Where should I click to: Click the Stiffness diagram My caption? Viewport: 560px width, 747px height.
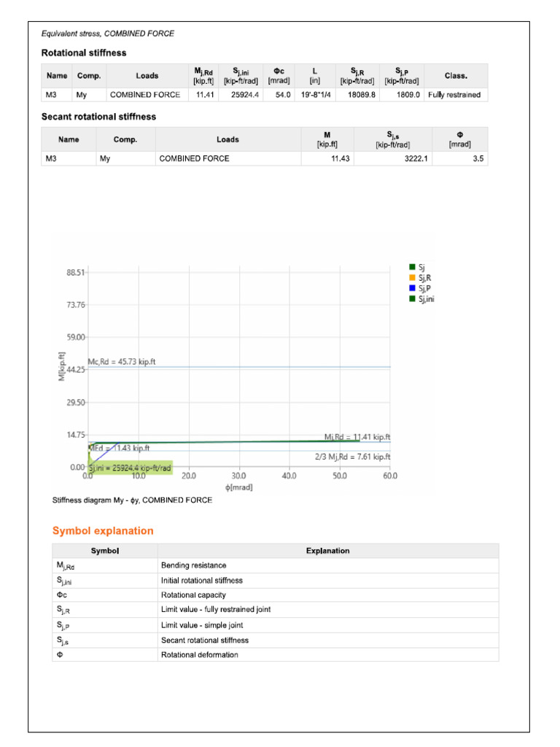(133, 500)
